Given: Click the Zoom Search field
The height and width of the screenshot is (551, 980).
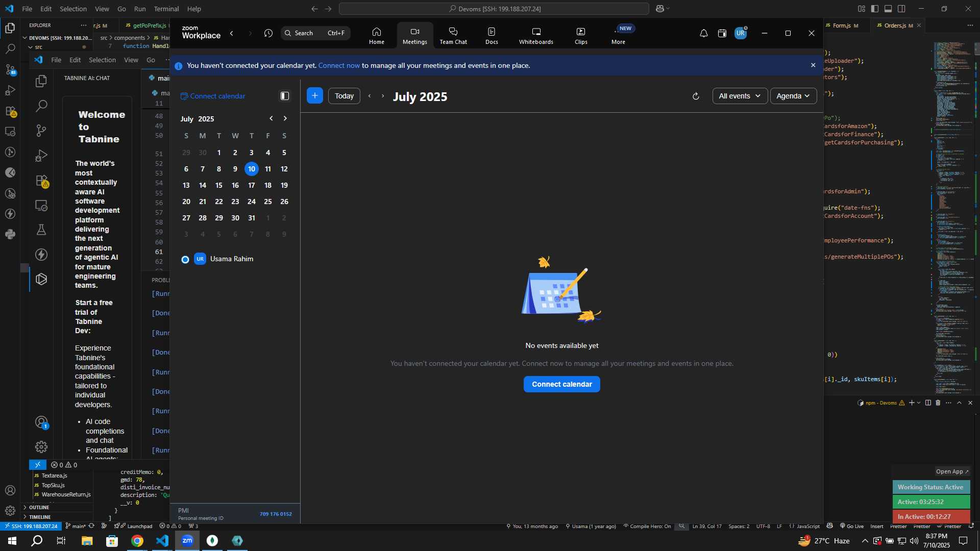Looking at the screenshot, I should point(315,33).
